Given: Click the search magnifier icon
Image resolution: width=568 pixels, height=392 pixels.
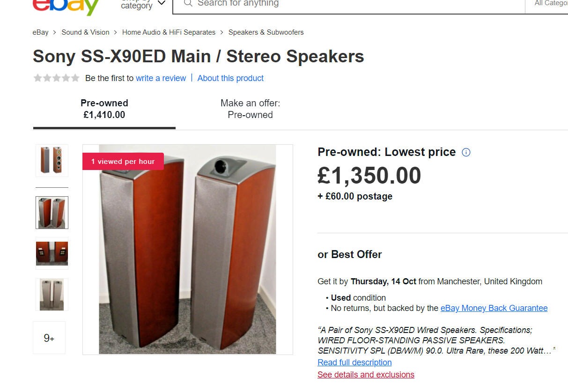Looking at the screenshot, I should click(188, 4).
